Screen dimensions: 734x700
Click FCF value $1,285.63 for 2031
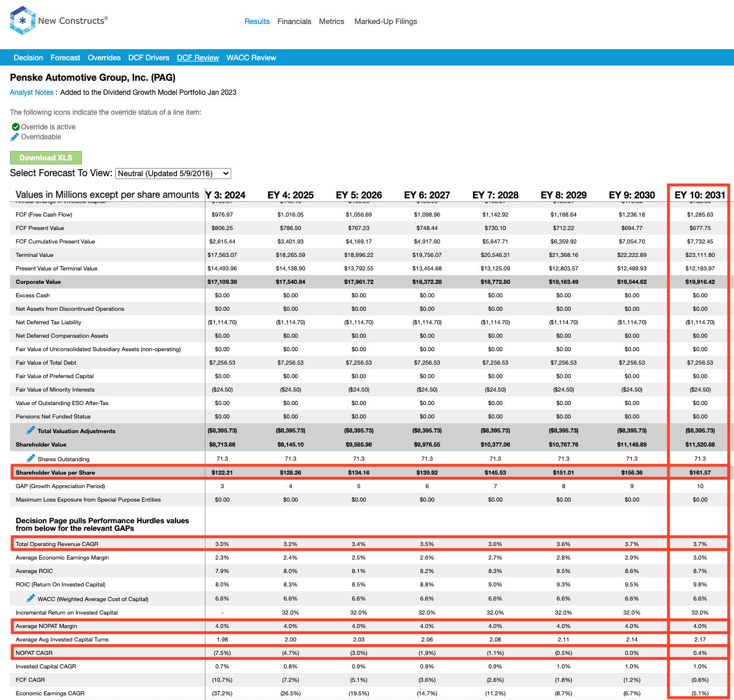point(700,215)
